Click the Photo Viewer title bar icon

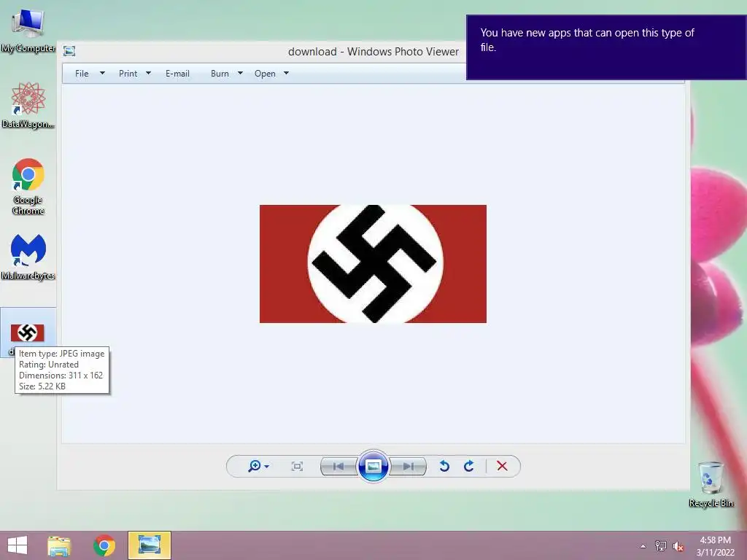69,51
